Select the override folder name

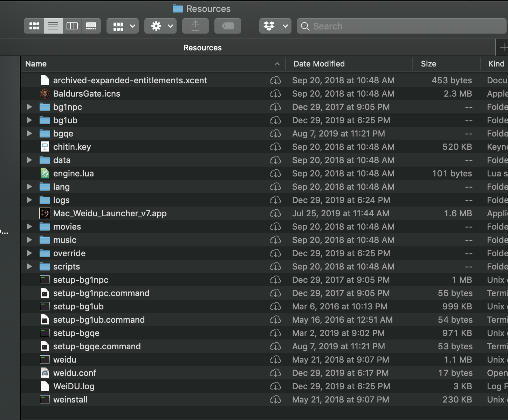[x=69, y=253]
